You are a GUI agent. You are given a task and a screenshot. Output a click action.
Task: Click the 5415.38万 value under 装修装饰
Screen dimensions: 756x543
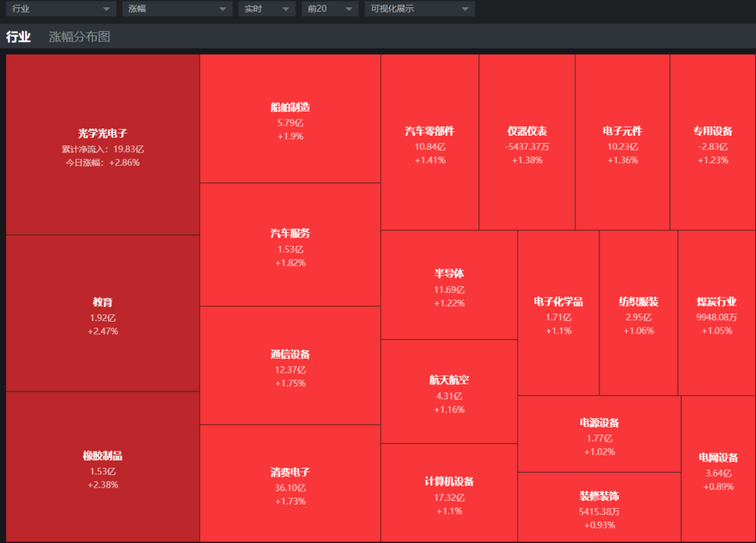pos(599,512)
